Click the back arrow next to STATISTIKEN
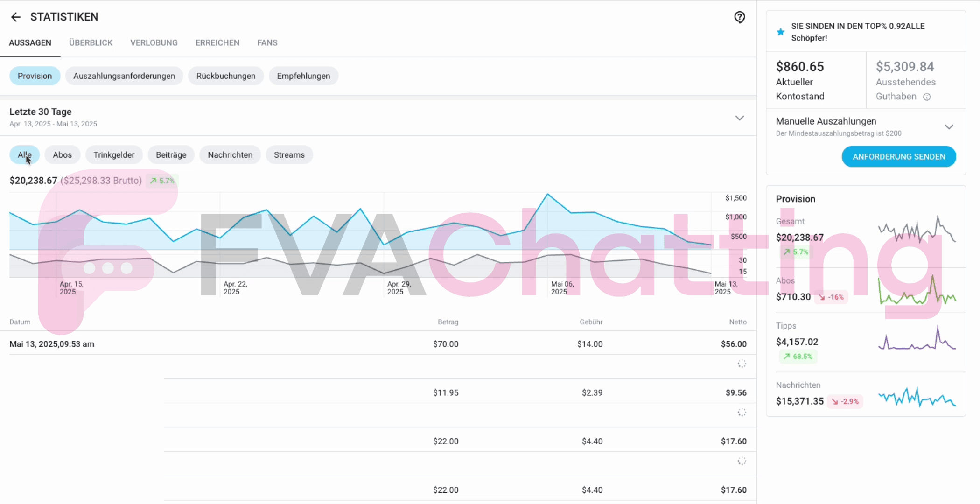Viewport: 980px width, 504px height. (15, 17)
